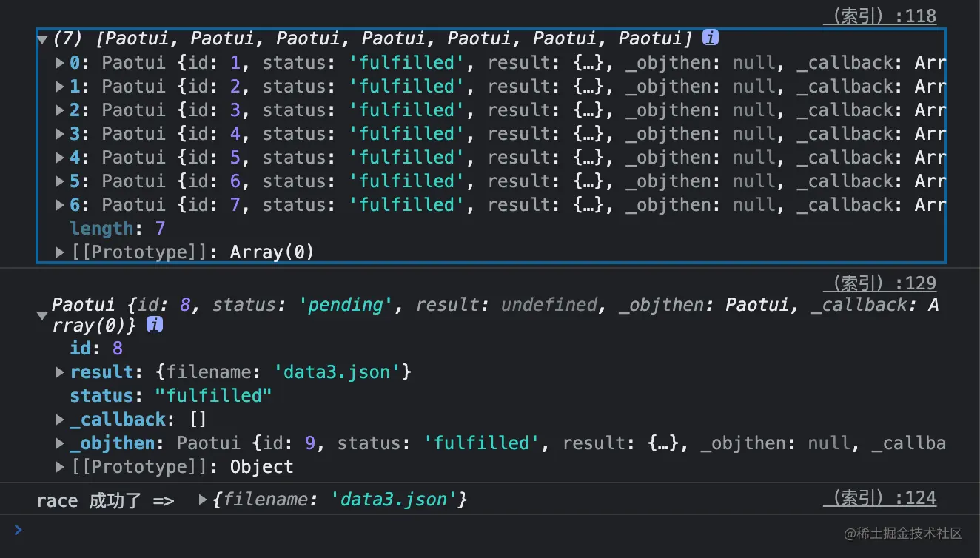Viewport: 980px width, 558px height.
Task: Expand the result property of Paotui id 8
Action: click(x=60, y=372)
